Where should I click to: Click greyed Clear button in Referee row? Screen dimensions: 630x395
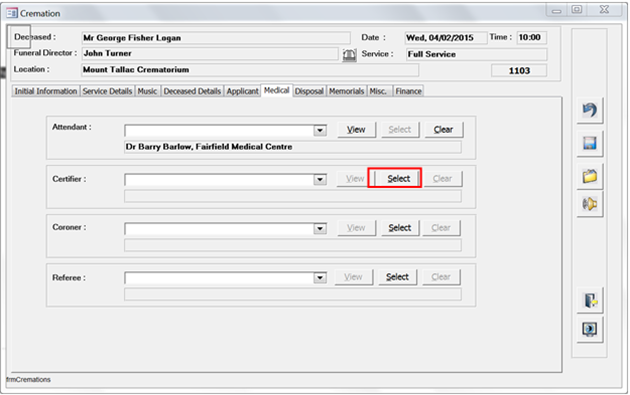(x=441, y=277)
